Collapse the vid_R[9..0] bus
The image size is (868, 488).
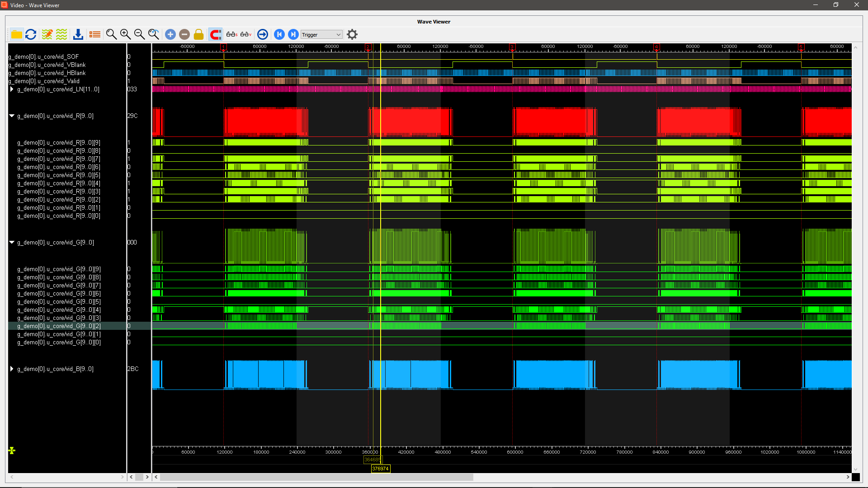pyautogui.click(x=12, y=116)
